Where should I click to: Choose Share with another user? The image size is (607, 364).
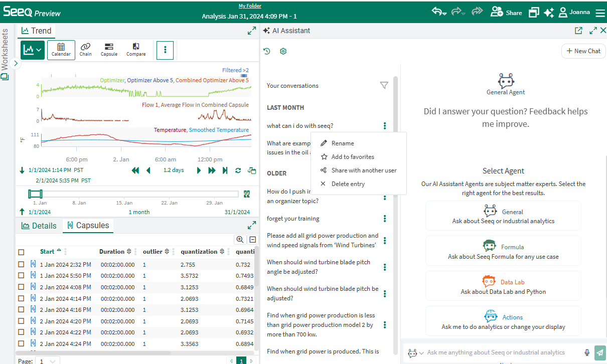pyautogui.click(x=358, y=170)
